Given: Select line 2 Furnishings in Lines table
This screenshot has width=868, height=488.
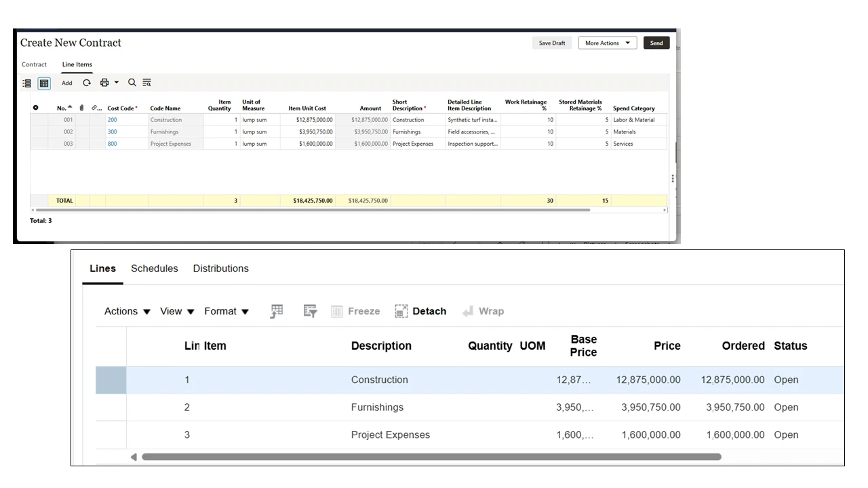Looking at the screenshot, I should tap(470, 407).
